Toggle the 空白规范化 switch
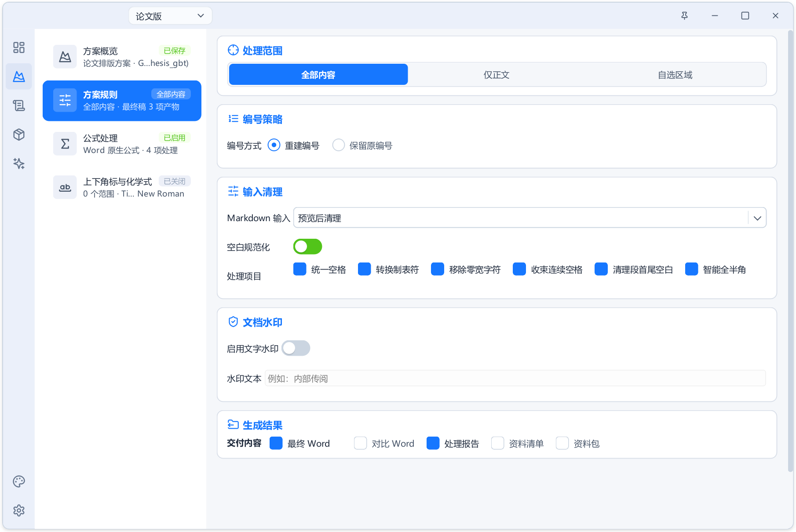The image size is (796, 532). (x=308, y=247)
